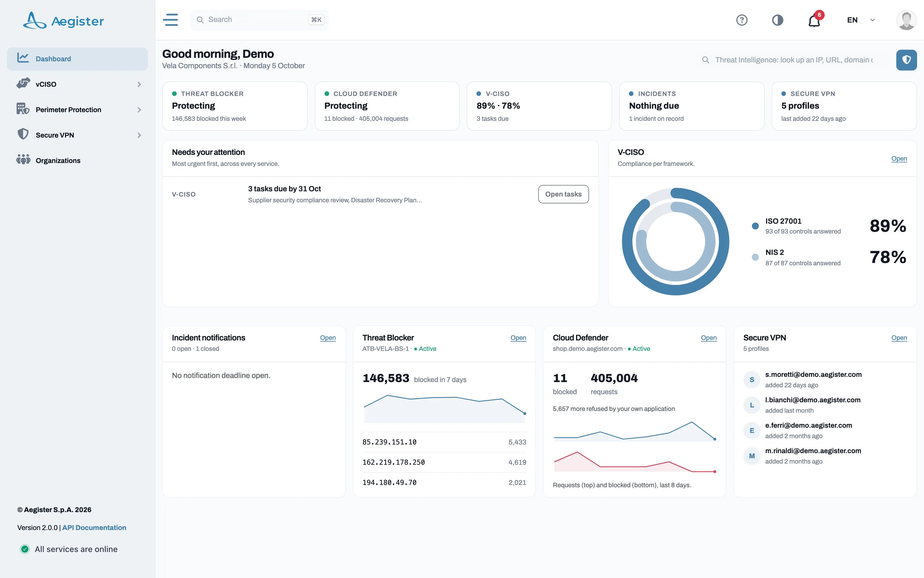Viewport: 924px width, 578px height.
Task: Click the green all-services-online check icon
Action: 25,549
